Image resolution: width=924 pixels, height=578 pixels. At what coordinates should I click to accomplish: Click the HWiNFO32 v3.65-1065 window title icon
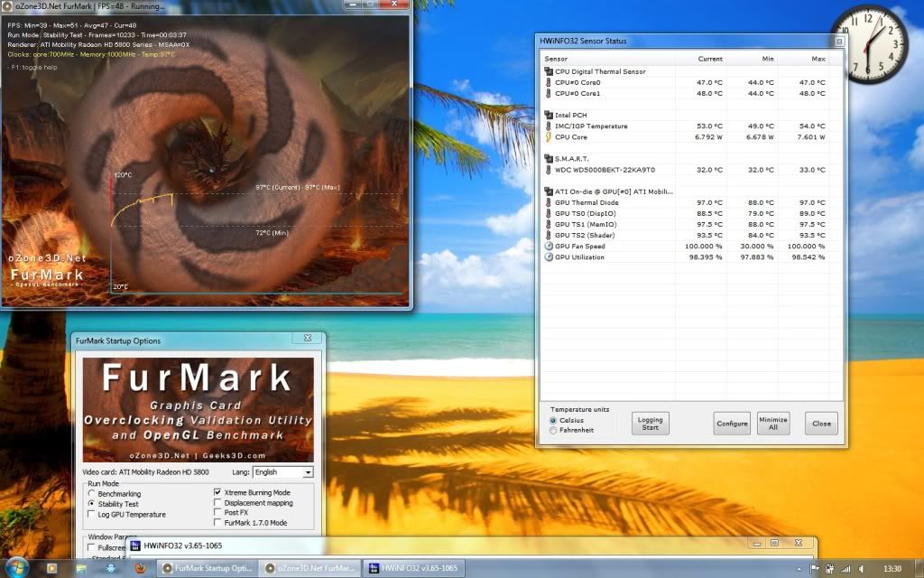[x=135, y=545]
